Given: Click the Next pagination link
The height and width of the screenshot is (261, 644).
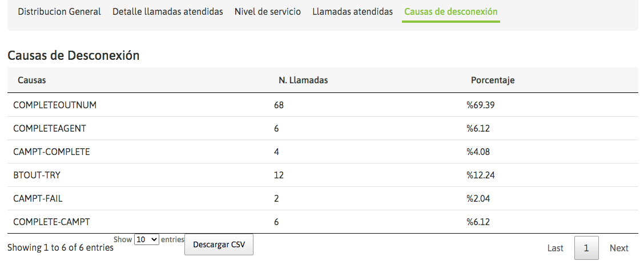Looking at the screenshot, I should coord(619,248).
